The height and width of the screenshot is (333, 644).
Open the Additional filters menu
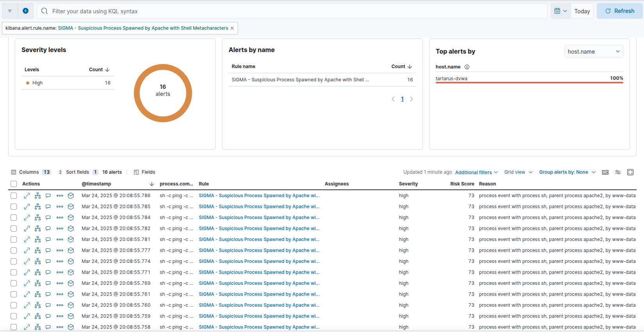pos(476,172)
